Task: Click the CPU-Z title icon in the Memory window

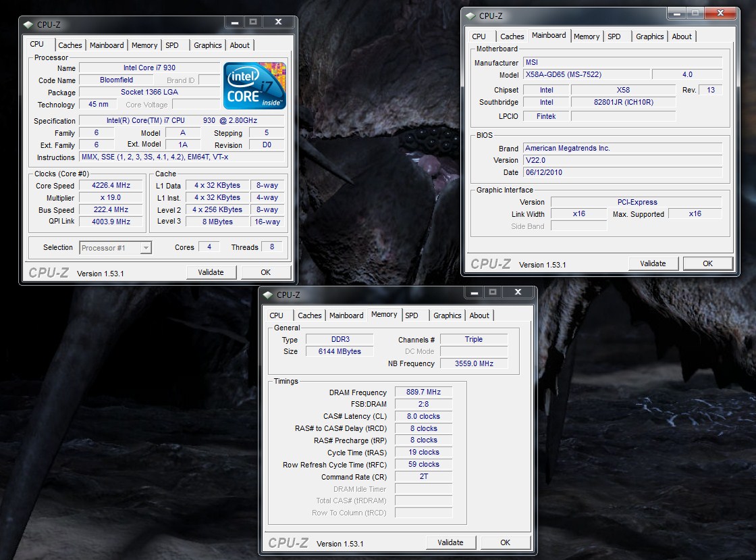Action: click(x=268, y=295)
